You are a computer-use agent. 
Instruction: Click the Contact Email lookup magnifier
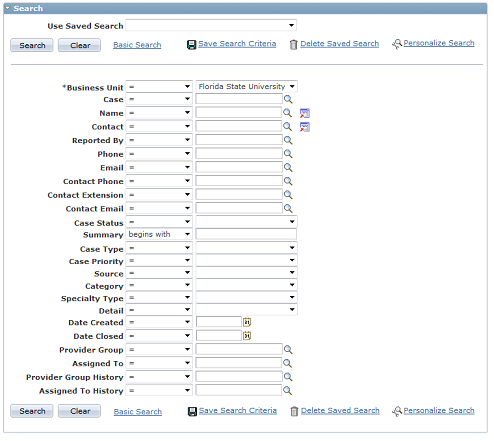coord(288,209)
